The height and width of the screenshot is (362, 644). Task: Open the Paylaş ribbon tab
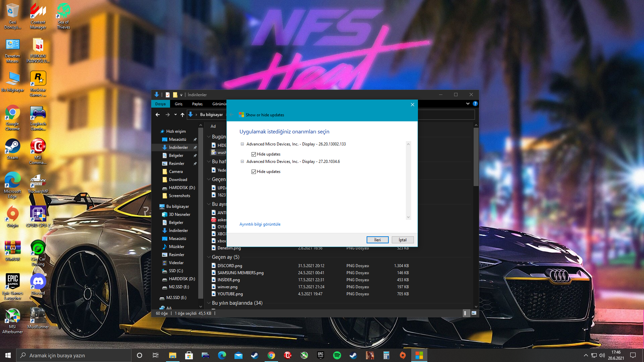click(197, 104)
